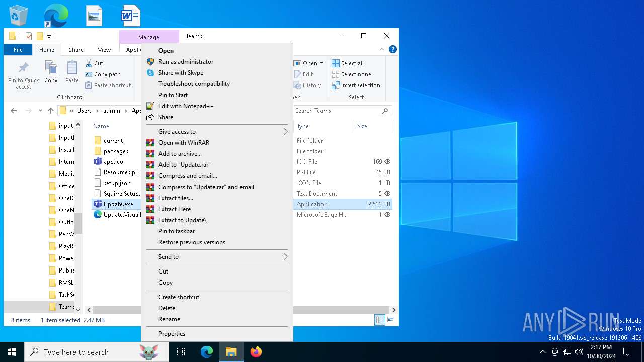Click the Cut scissors icon in ribbon
The width and height of the screenshot is (644, 362).
tap(89, 63)
